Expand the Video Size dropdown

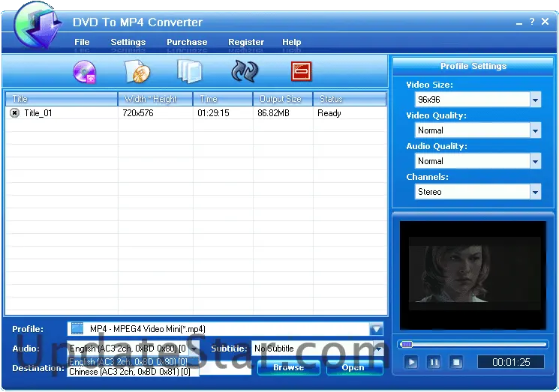[534, 100]
